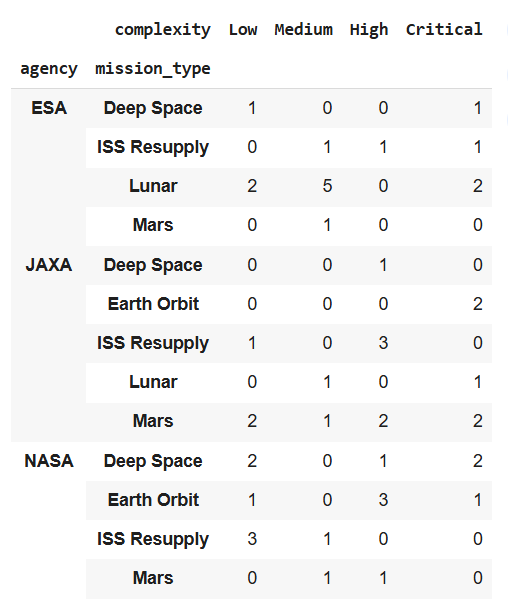
Task: Click the Medium column header
Action: 303,30
